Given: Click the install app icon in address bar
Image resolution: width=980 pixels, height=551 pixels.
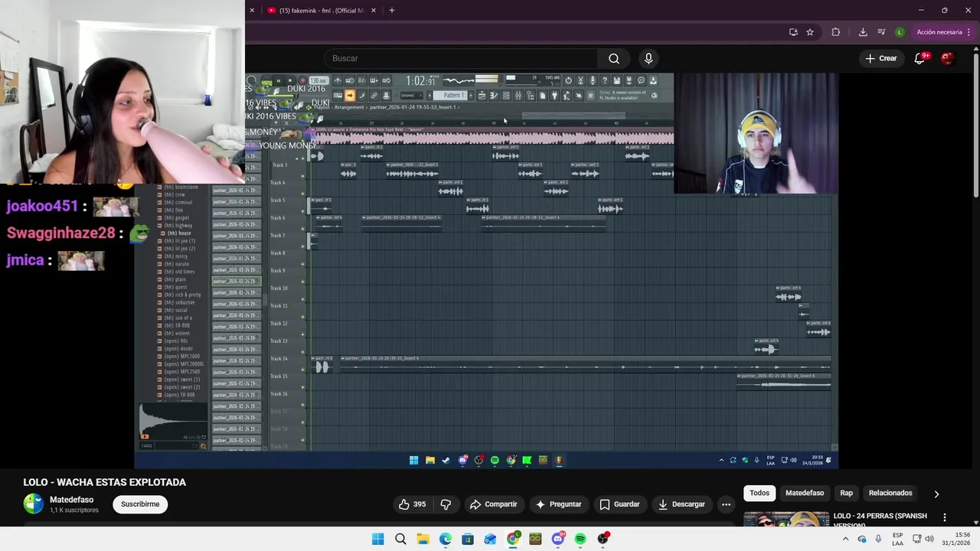Looking at the screenshot, I should point(793,32).
